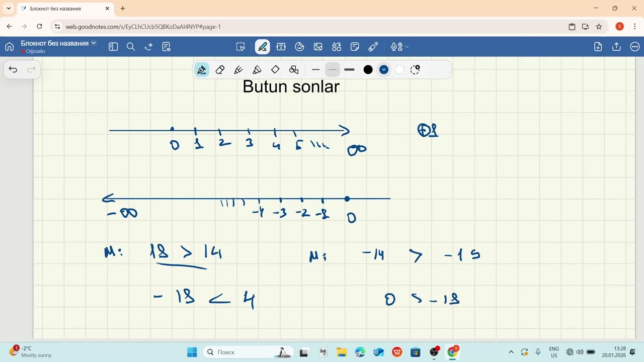This screenshot has width=644, height=362.
Task: Pick the medium stroke width
Action: tap(332, 70)
